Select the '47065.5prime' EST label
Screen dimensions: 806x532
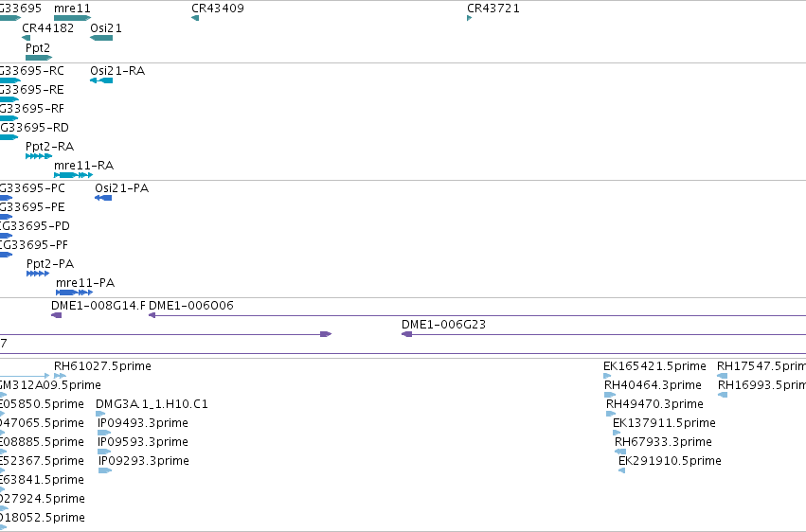[42, 423]
